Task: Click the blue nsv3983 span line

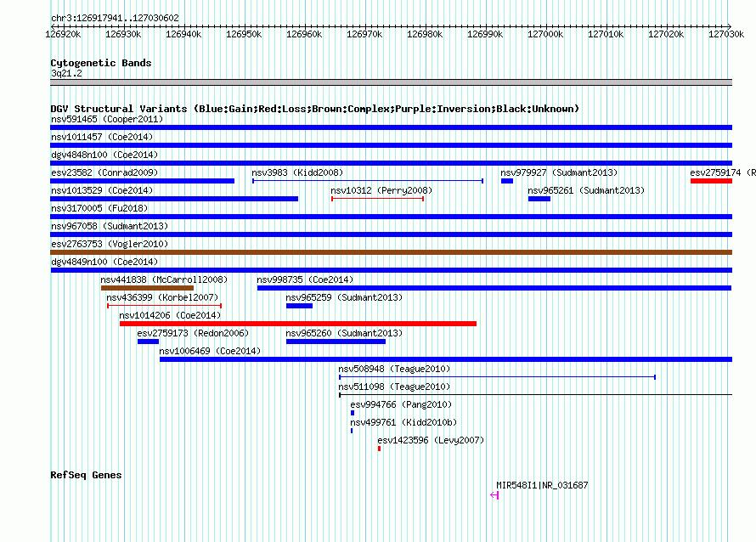Action: pos(368,181)
